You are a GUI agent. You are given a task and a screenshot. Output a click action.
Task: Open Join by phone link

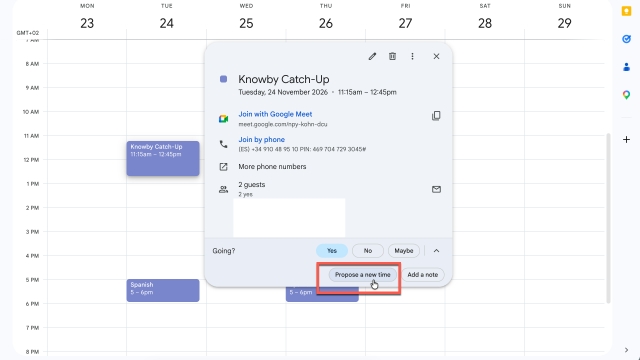(262, 140)
